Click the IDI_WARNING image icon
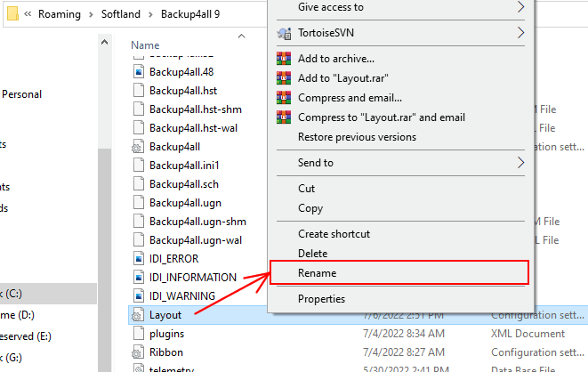 point(139,296)
